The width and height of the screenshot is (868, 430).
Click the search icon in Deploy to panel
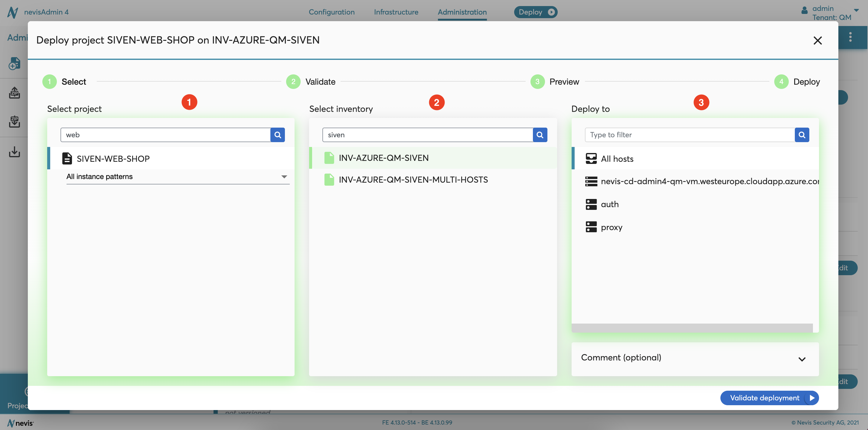[802, 135]
